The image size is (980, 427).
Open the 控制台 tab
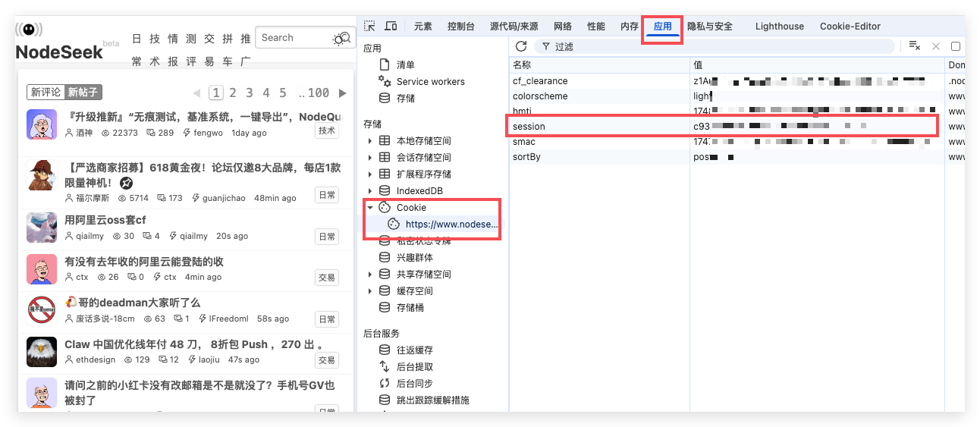461,27
